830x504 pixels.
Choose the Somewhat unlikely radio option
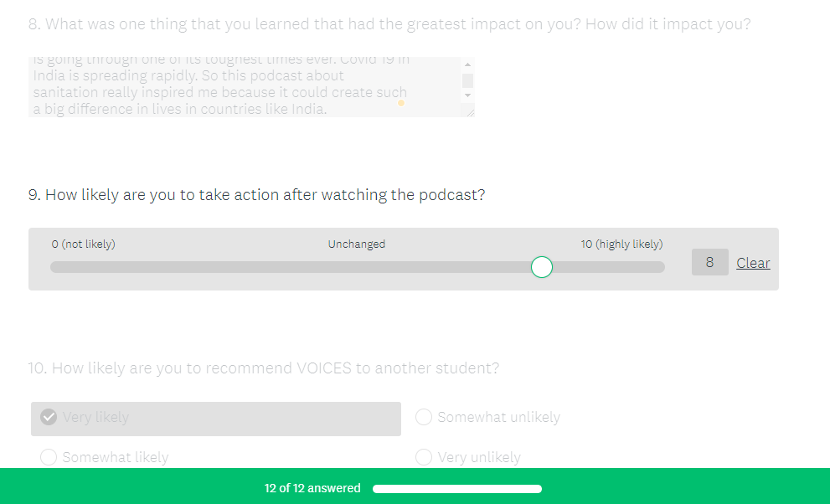424,417
